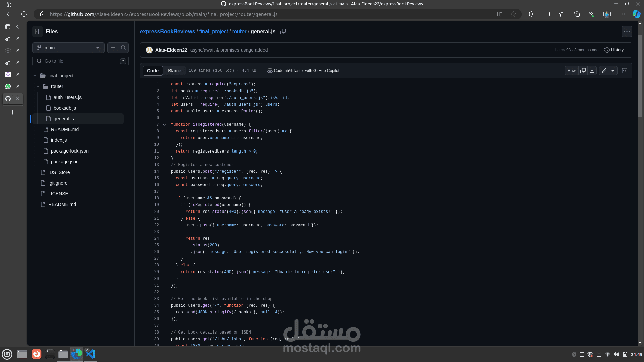
Task: Select the Code tab
Action: tap(153, 71)
